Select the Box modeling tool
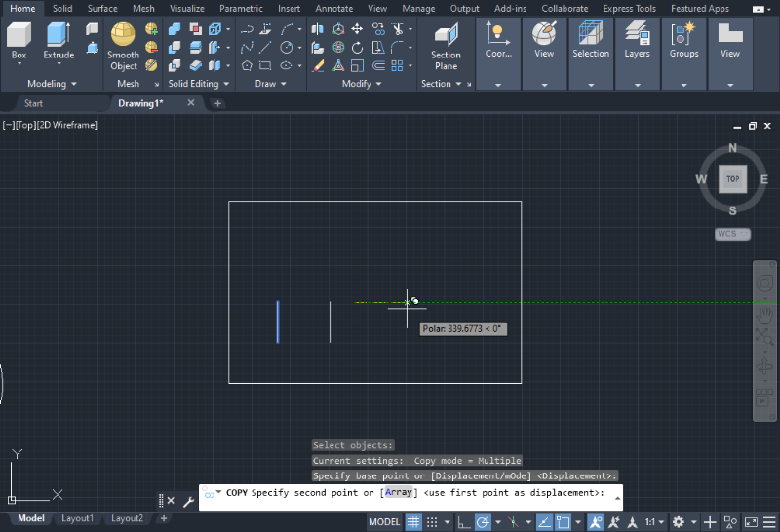The height and width of the screenshot is (532, 780). pos(19,37)
